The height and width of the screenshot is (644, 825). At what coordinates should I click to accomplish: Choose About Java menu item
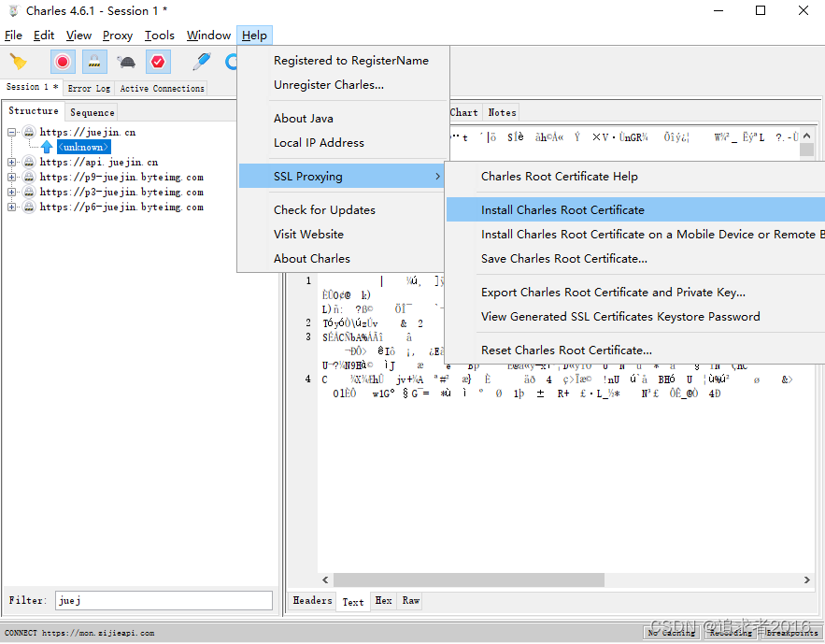click(344, 119)
